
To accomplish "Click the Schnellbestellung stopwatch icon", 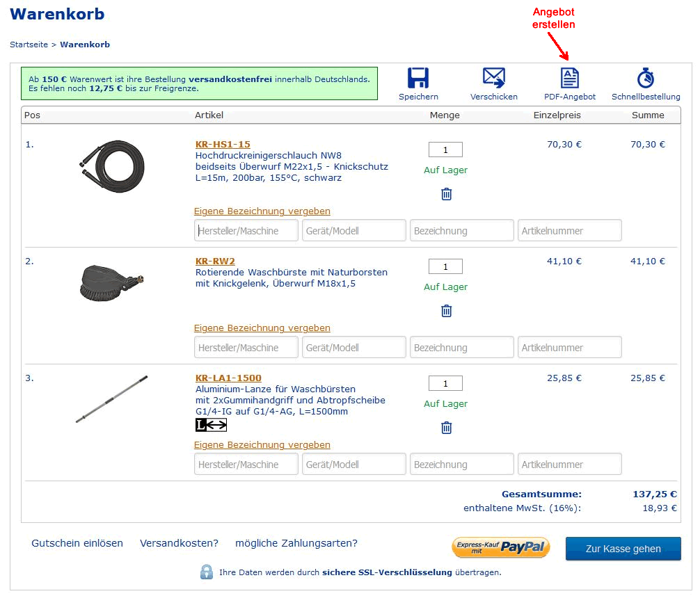I will (x=645, y=78).
